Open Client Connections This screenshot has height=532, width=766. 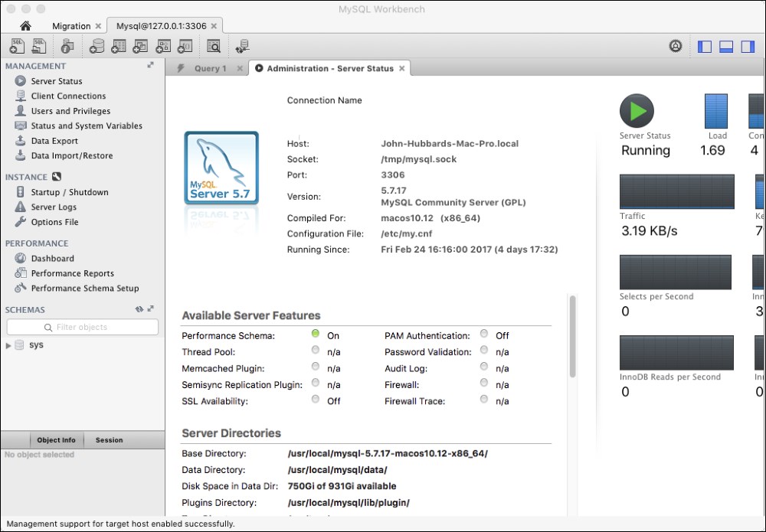pyautogui.click(x=68, y=96)
